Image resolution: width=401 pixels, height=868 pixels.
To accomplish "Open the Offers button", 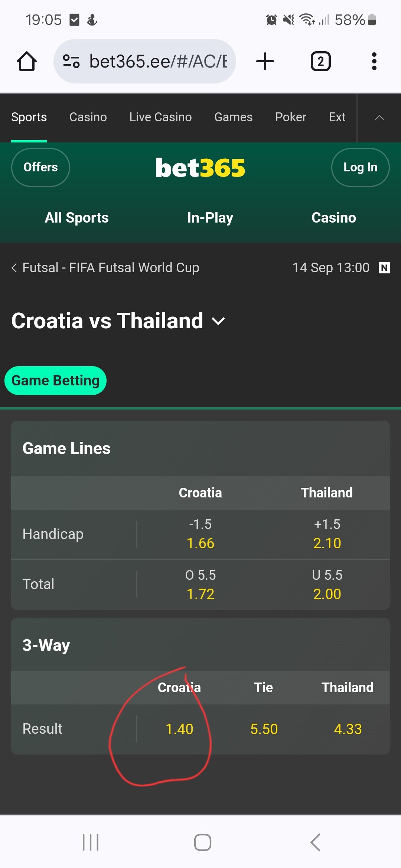I will pyautogui.click(x=40, y=167).
